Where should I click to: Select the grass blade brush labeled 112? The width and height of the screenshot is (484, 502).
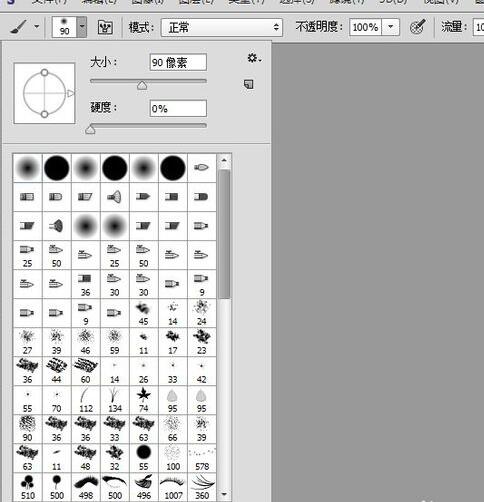coord(85,400)
